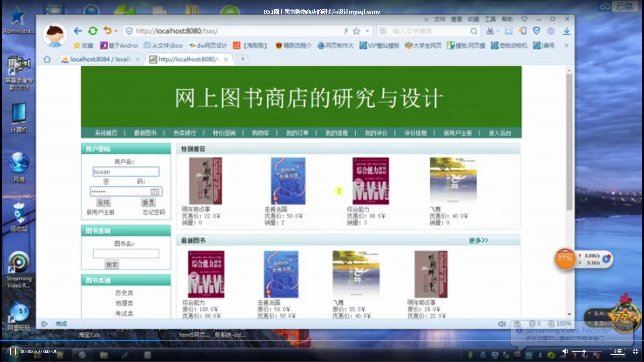Viewport: 644px width, 362px height.
Task: Click the green refresh page icon
Action: point(93,31)
